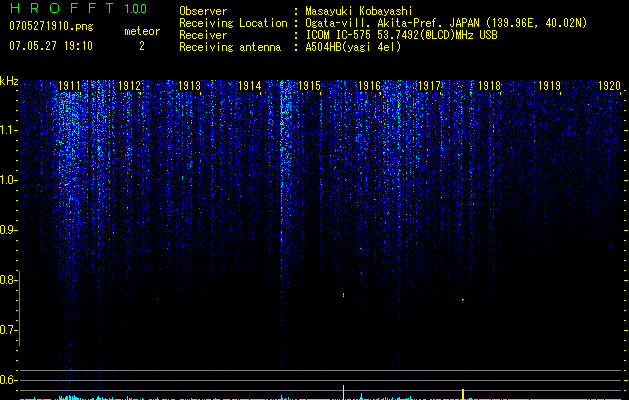The image size is (629, 400).
Task: Click the 1.1 kHz axis label
Action: click(8, 130)
